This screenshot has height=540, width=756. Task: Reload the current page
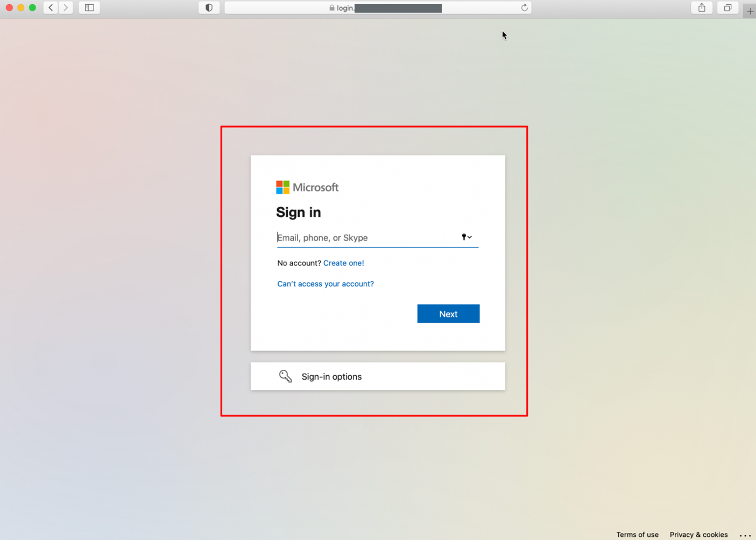524,8
